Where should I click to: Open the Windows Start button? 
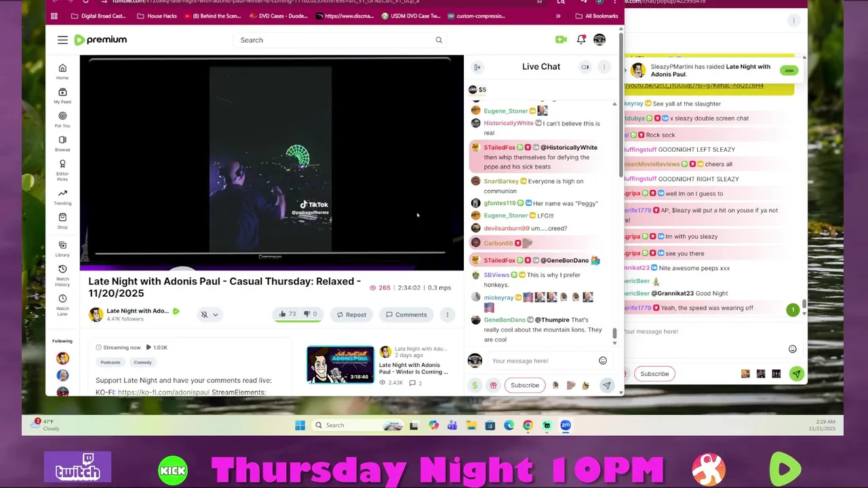(300, 426)
